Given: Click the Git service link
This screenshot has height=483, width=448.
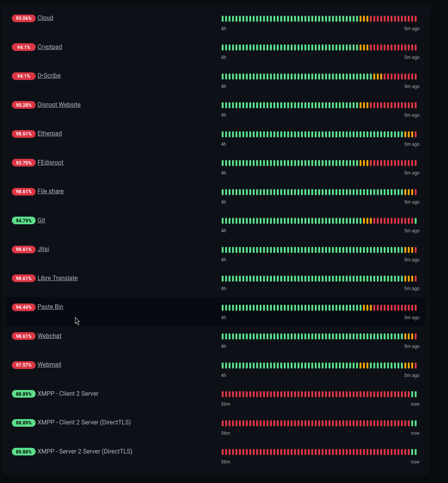Looking at the screenshot, I should tap(41, 220).
